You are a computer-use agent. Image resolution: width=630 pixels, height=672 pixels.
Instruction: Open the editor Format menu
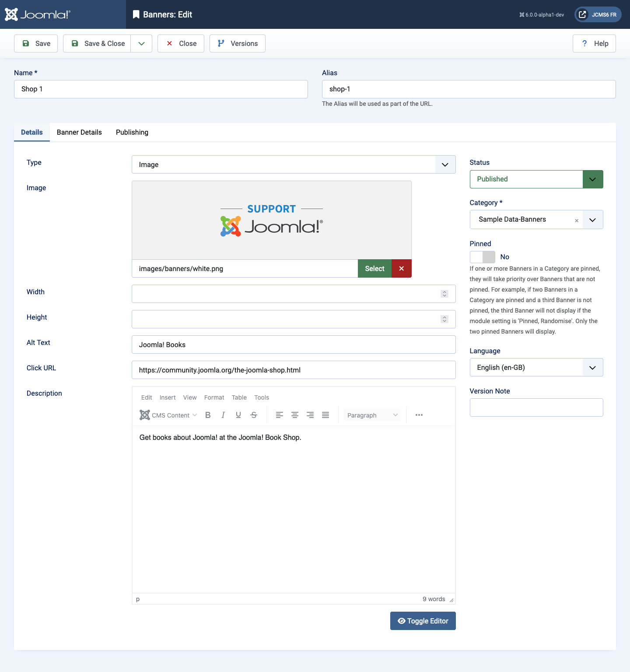[214, 397]
